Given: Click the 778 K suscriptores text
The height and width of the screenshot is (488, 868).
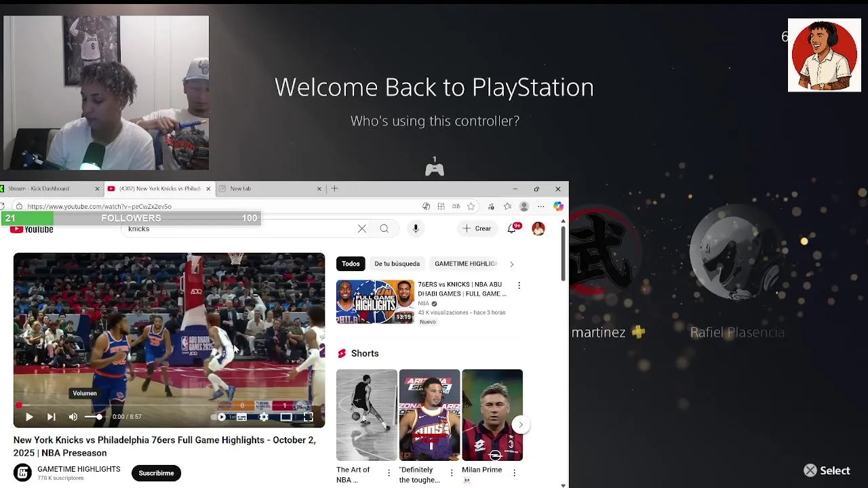Looking at the screenshot, I should tap(60, 478).
